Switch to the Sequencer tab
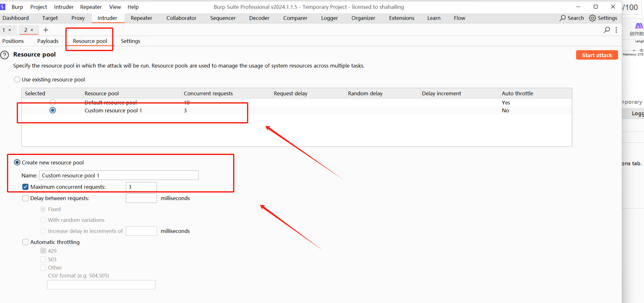644x303 pixels. (223, 18)
